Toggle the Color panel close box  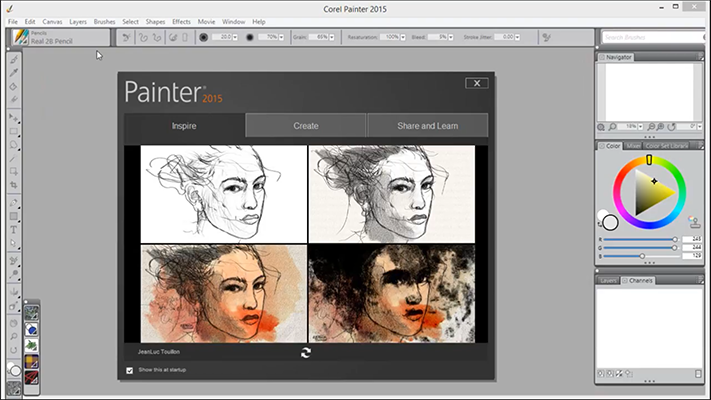[x=602, y=146]
